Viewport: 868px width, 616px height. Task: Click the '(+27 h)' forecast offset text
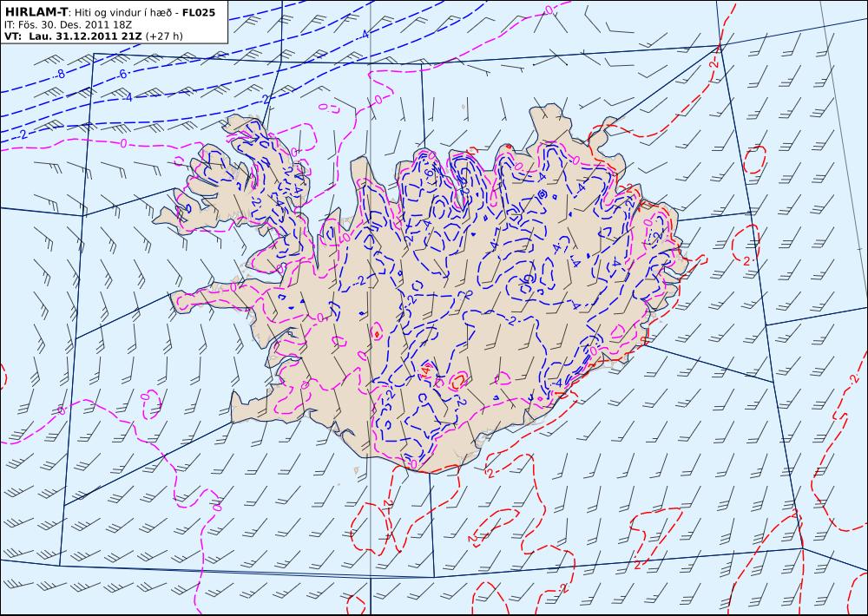pyautogui.click(x=164, y=36)
